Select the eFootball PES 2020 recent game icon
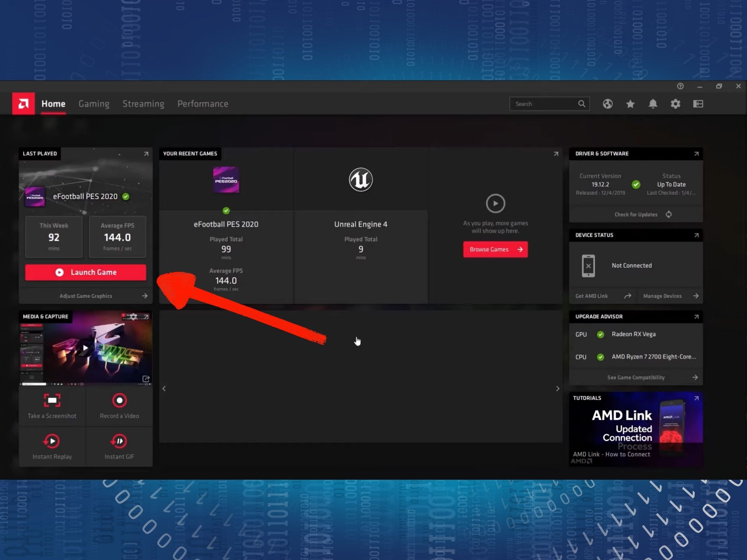The height and width of the screenshot is (560, 747). point(226,180)
